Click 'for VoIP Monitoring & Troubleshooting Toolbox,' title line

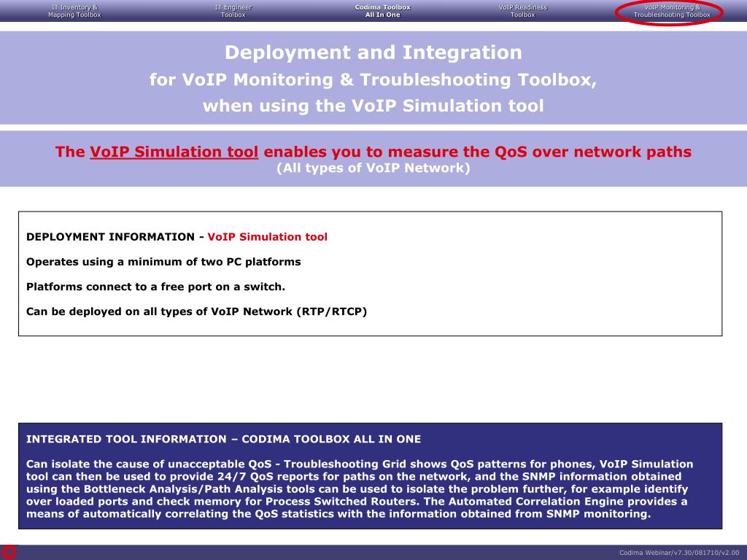tap(373, 79)
